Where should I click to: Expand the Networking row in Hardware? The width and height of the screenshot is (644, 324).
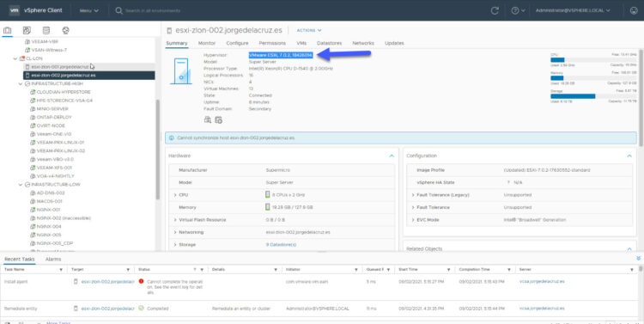click(x=175, y=232)
